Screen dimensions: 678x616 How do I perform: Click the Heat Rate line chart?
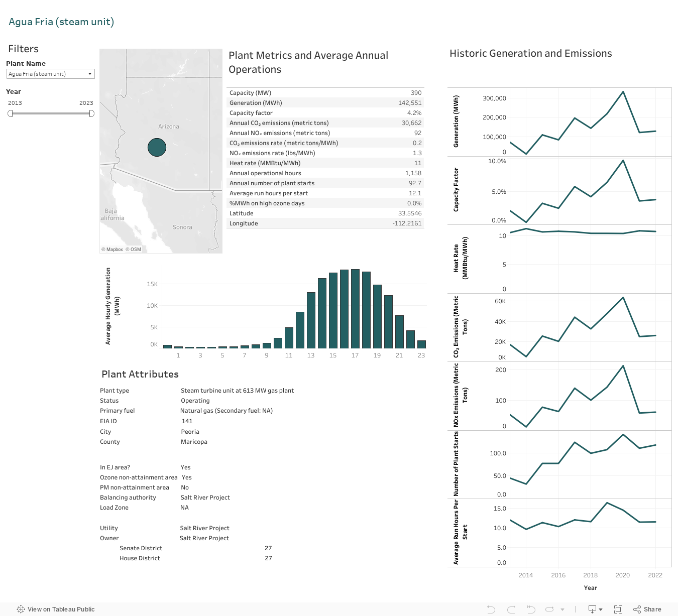pos(583,232)
